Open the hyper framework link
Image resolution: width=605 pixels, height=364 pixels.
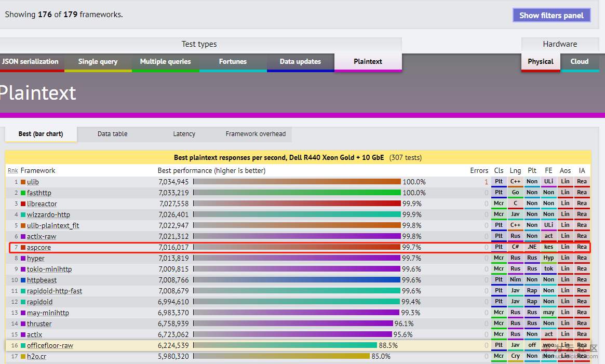35,258
